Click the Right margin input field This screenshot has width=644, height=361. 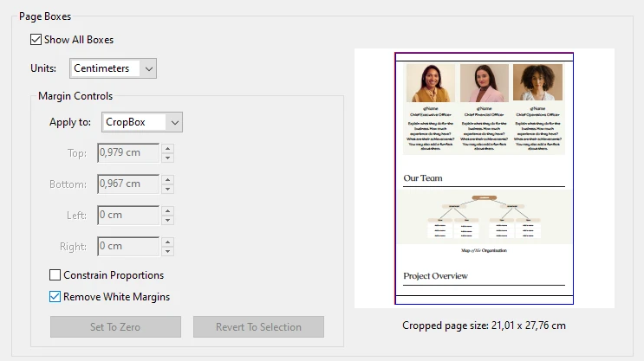pos(128,246)
